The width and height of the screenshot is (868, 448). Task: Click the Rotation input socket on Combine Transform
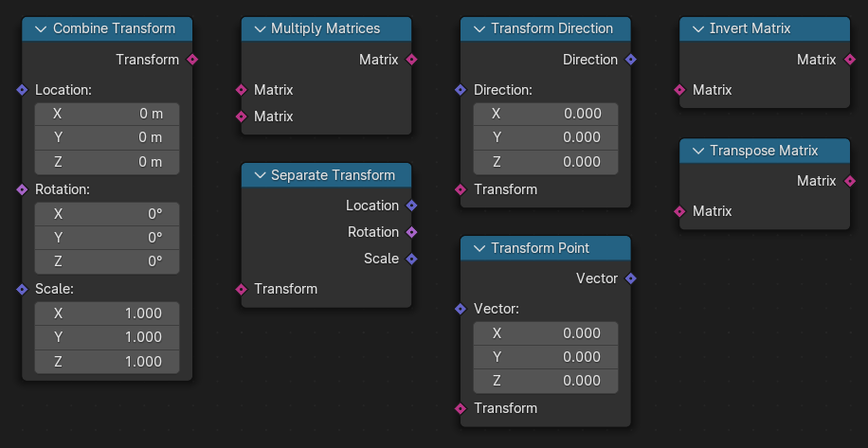point(22,189)
